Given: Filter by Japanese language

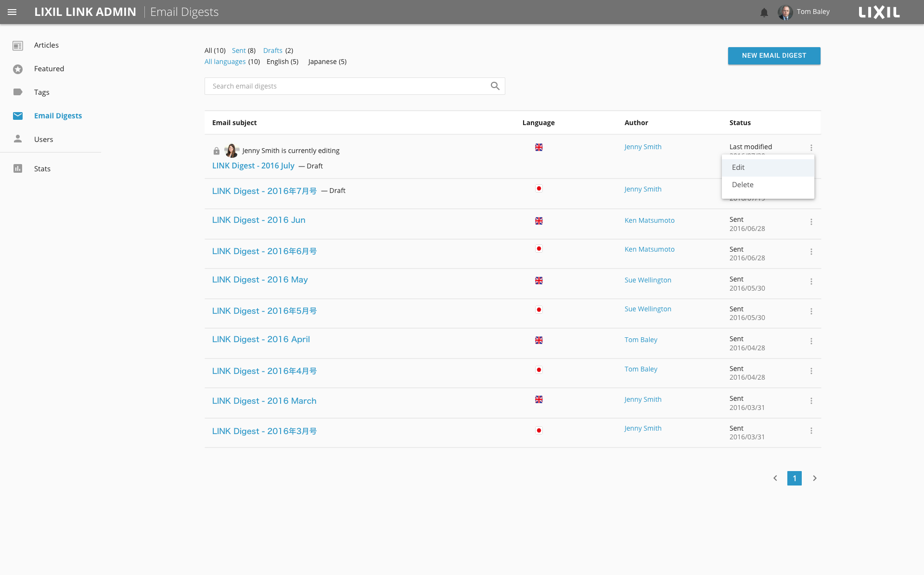Looking at the screenshot, I should pyautogui.click(x=327, y=62).
